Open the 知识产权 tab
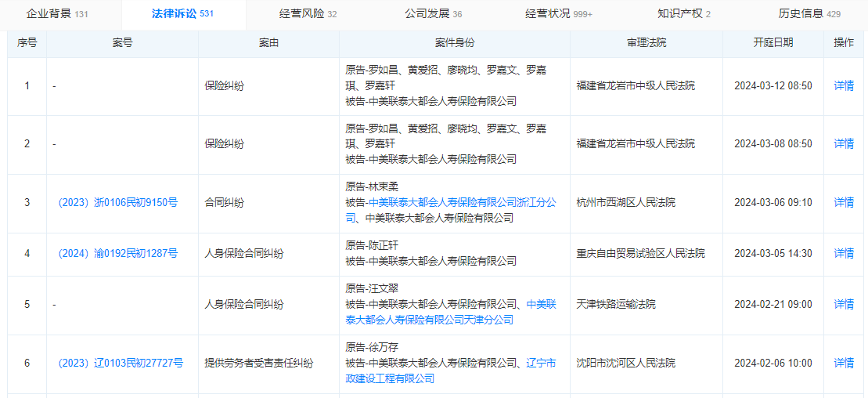 point(684,14)
